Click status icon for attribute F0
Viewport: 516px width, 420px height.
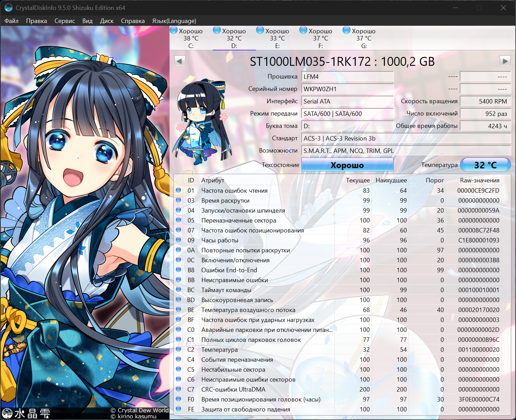click(x=178, y=399)
